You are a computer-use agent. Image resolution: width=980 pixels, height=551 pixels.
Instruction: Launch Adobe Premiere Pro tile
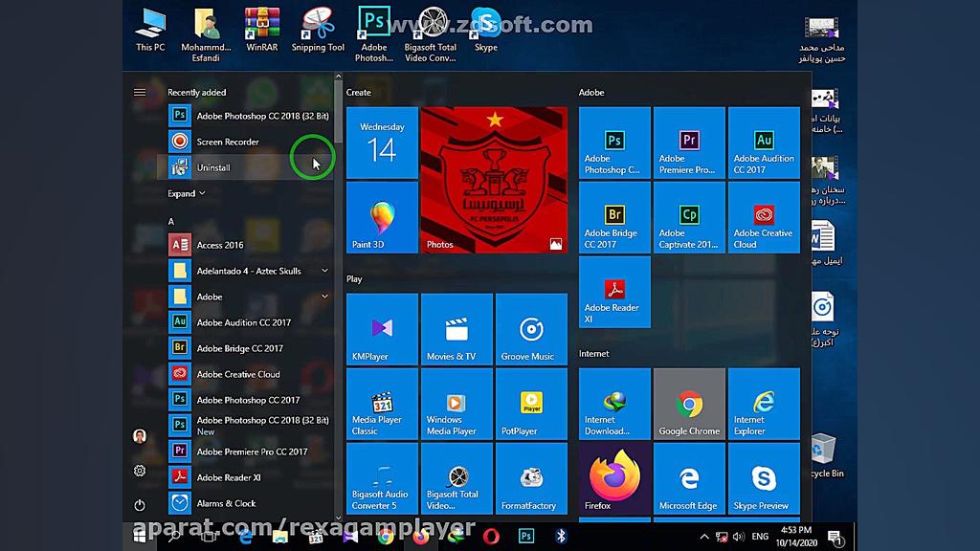point(689,143)
